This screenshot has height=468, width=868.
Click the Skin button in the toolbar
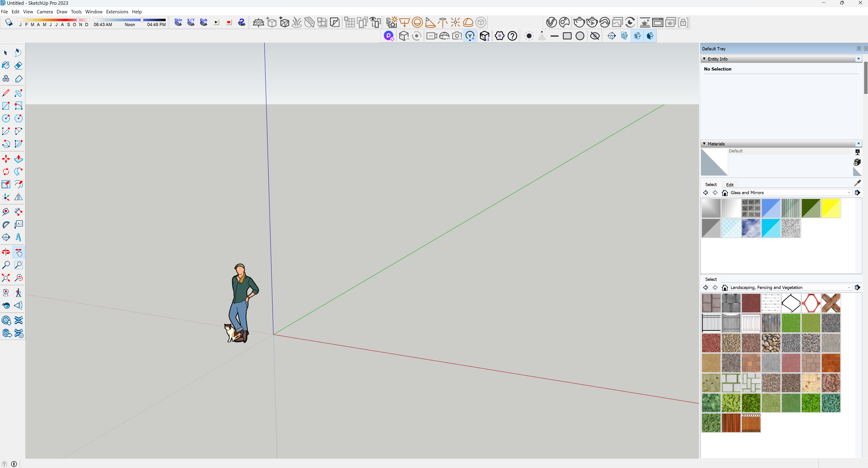[x=178, y=22]
